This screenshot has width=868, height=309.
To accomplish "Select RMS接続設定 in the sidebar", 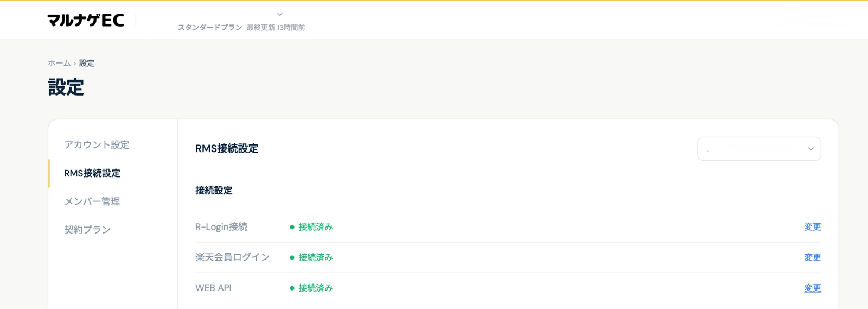I will pyautogui.click(x=92, y=173).
